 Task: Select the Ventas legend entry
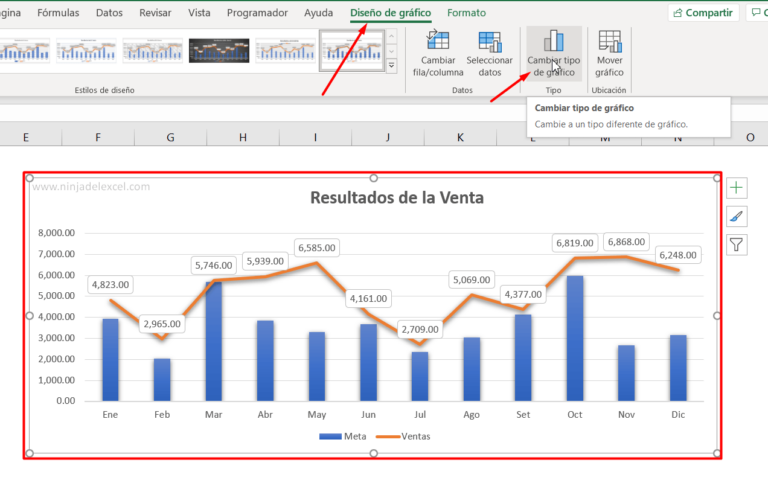tap(405, 437)
